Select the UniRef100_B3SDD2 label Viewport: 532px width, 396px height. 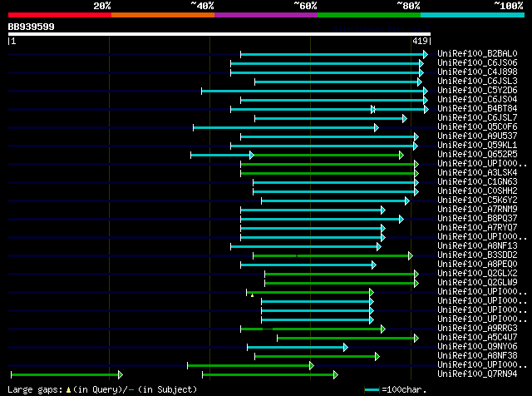coord(477,255)
